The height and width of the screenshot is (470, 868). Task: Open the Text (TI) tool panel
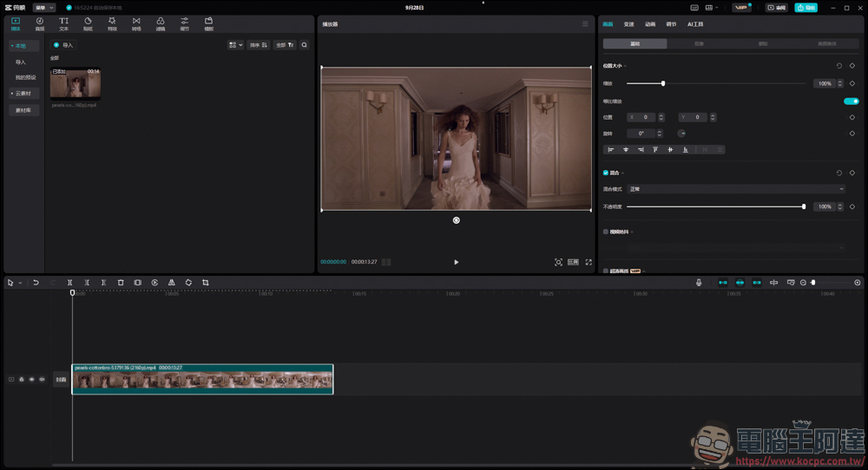pos(63,23)
